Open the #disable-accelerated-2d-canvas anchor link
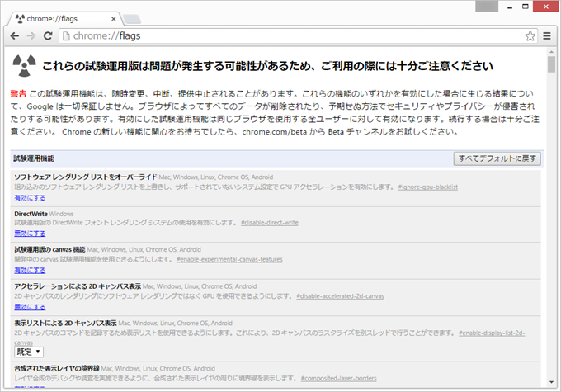Viewport: 561px width, 392px height. [340, 296]
